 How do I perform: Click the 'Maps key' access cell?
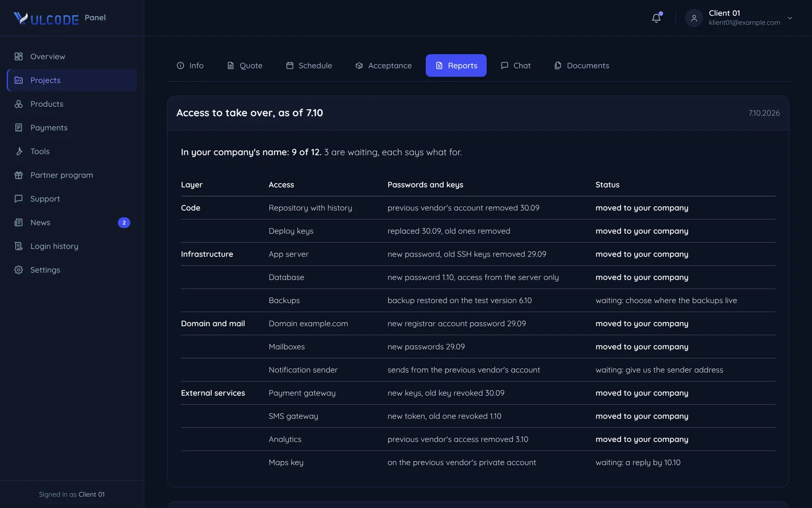click(x=286, y=463)
